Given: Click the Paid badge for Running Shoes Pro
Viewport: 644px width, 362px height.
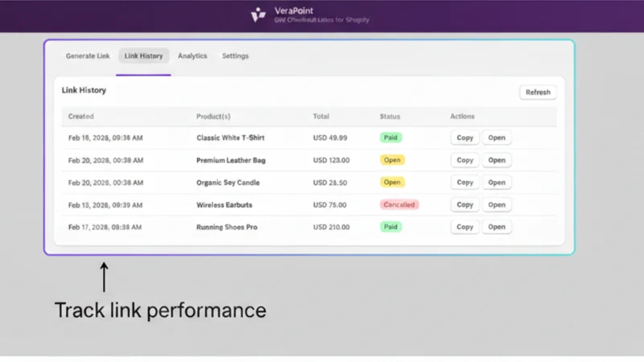Looking at the screenshot, I should tap(390, 227).
